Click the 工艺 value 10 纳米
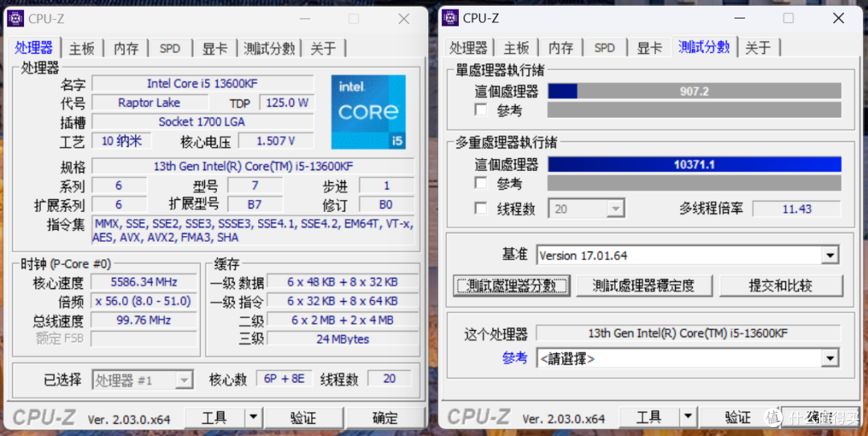Viewport: 868px width, 436px height. click(x=122, y=141)
